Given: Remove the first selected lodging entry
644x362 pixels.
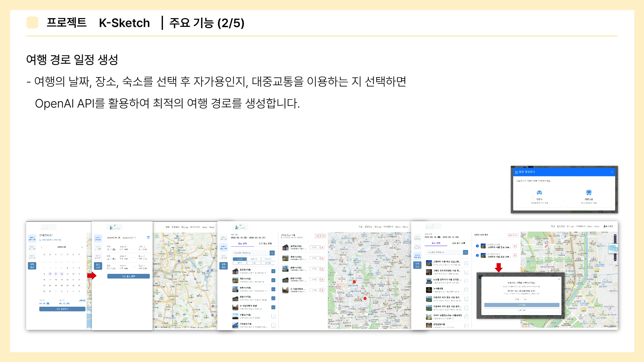Looking at the screenshot, I should pos(515,246).
